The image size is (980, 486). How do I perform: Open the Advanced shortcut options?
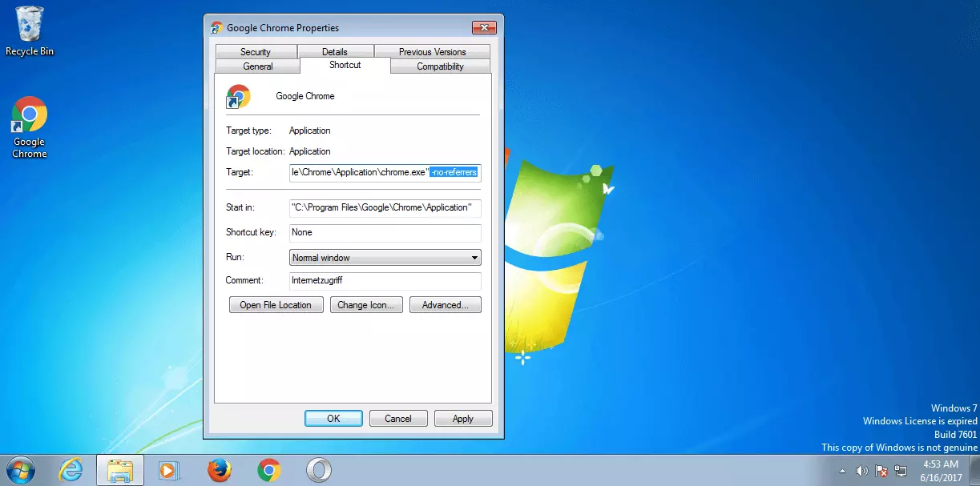click(x=445, y=305)
